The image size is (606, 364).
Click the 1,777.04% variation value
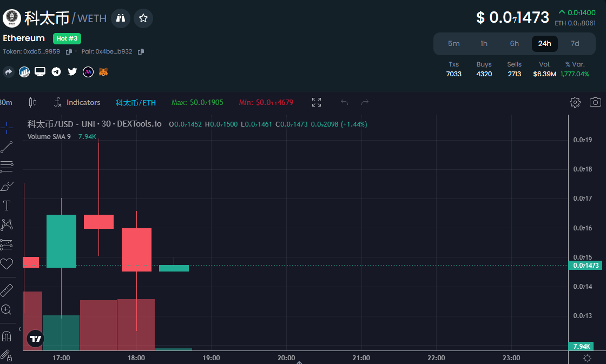(x=575, y=74)
